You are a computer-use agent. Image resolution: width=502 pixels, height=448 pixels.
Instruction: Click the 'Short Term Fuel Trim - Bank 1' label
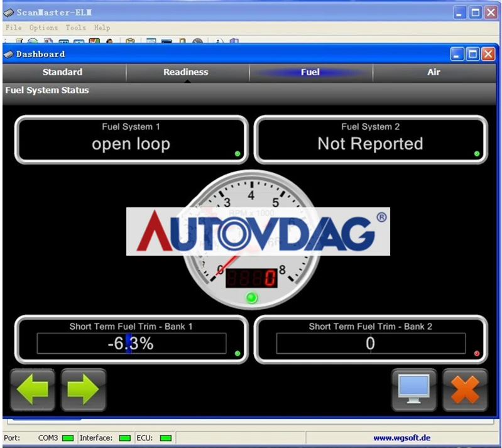(x=131, y=326)
